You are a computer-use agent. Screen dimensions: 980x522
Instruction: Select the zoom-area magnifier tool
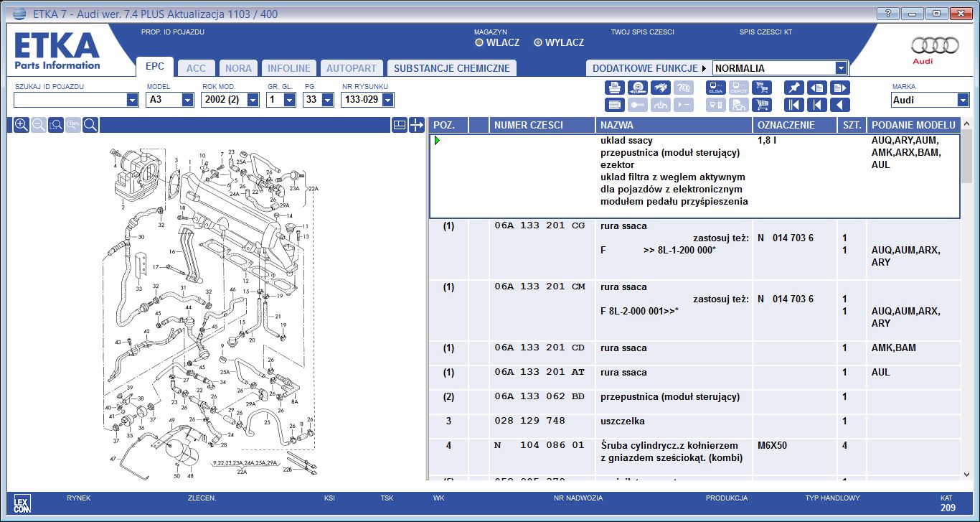[56, 125]
